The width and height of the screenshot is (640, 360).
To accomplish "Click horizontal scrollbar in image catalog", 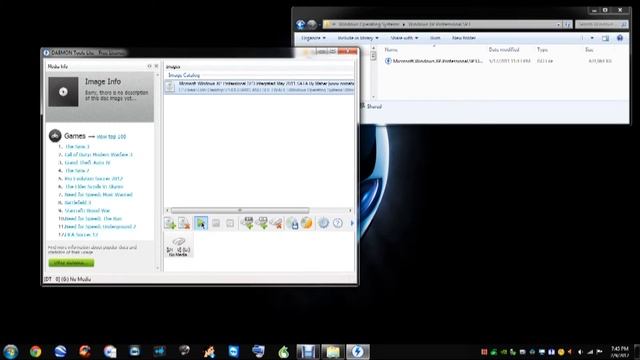I will (240, 210).
